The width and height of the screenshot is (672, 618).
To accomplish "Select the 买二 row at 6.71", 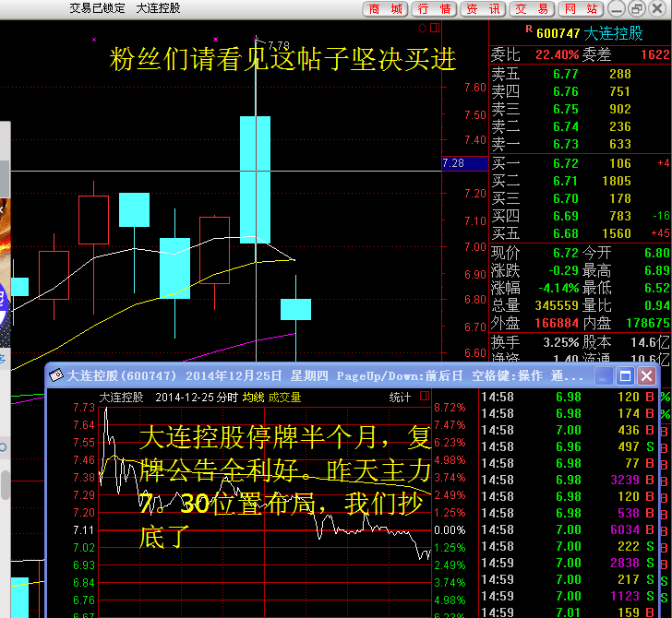I will point(580,181).
